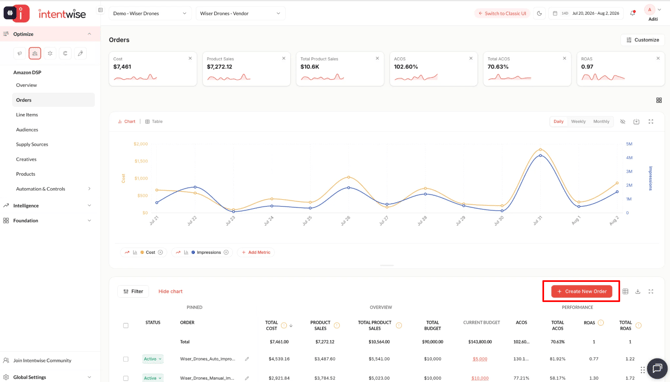Click the Hide chart link
The image size is (670, 382).
tap(170, 291)
